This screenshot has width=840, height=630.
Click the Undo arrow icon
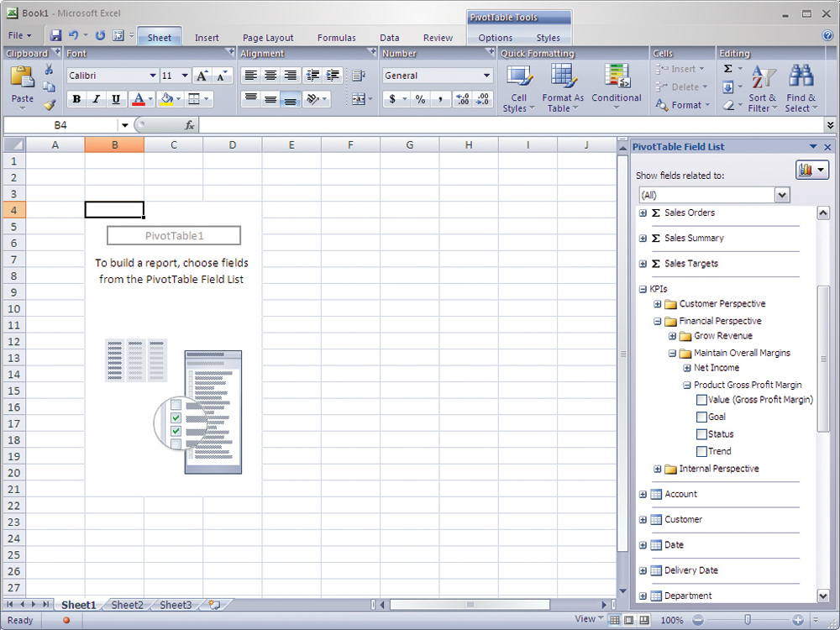[x=74, y=35]
